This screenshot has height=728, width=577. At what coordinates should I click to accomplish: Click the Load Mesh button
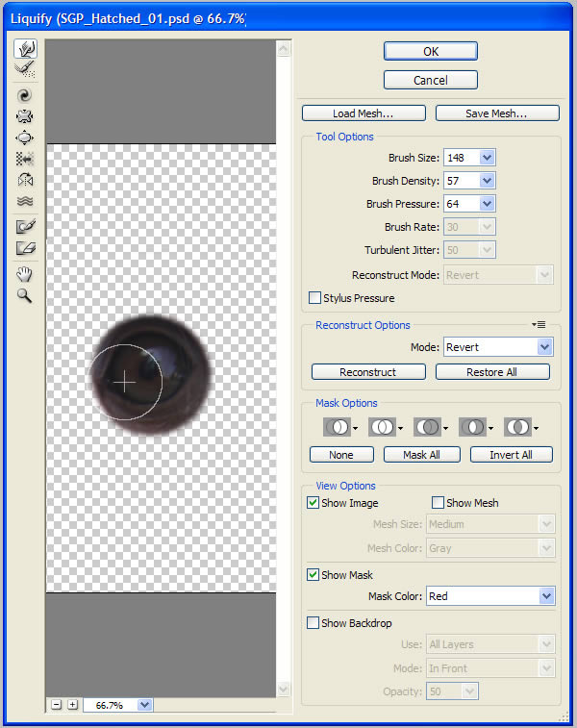(x=364, y=113)
